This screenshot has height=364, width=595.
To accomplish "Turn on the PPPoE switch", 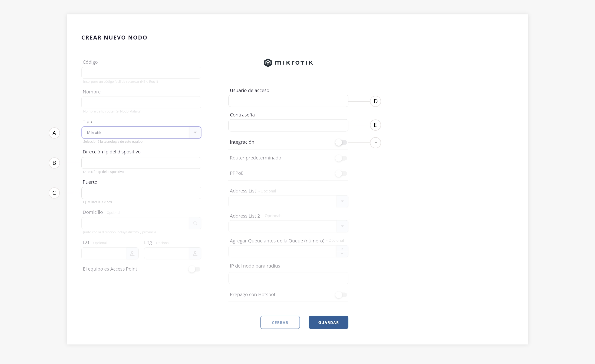I will [341, 173].
